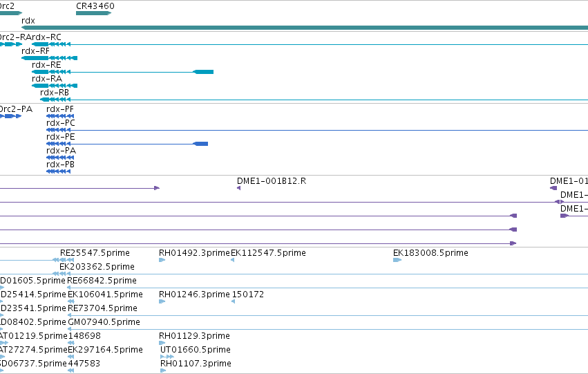Viewport: 588px width, 374px height.
Task: Click the CR43460 gene label
Action: tap(95, 6)
